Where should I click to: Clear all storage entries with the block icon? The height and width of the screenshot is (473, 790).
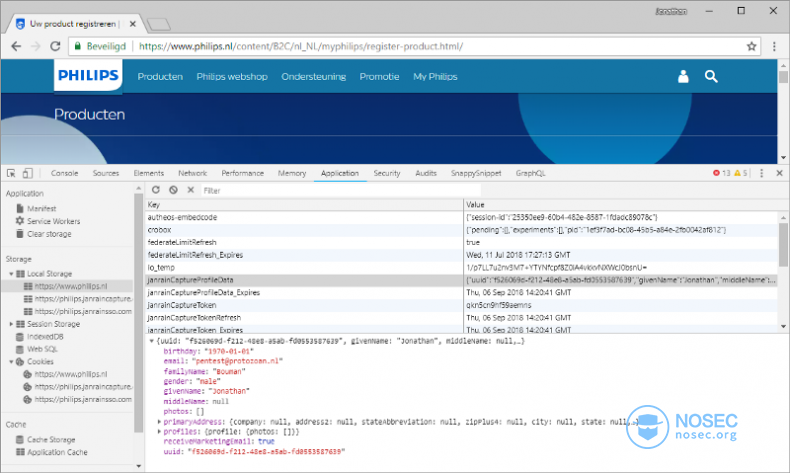tap(173, 190)
